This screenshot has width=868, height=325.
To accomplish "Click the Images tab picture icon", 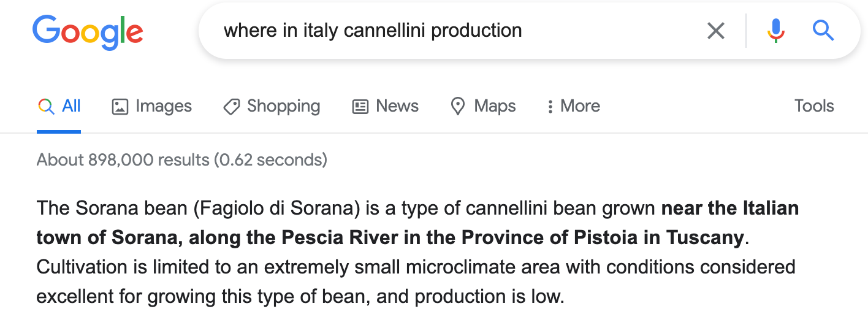I will point(120,107).
